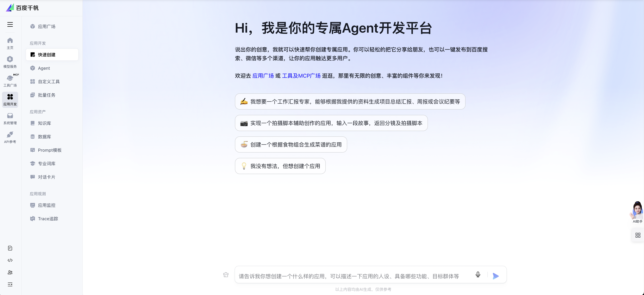Open API参考 in the left rail
The height and width of the screenshot is (295, 644).
(x=10, y=137)
